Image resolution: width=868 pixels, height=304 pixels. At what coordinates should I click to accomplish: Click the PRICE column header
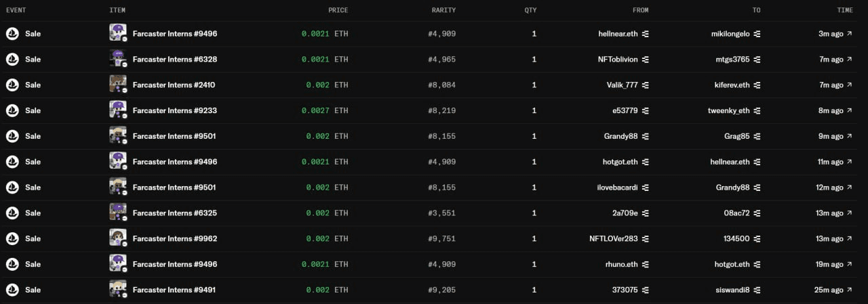click(x=338, y=10)
